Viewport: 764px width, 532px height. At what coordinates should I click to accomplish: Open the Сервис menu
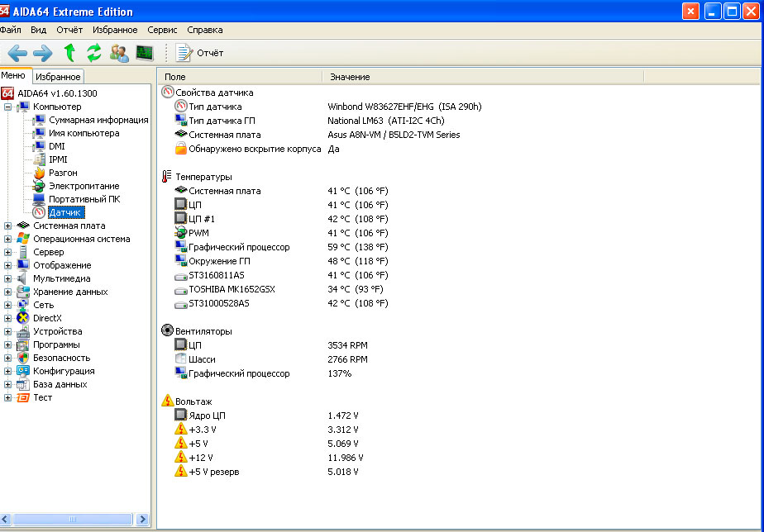coord(162,30)
